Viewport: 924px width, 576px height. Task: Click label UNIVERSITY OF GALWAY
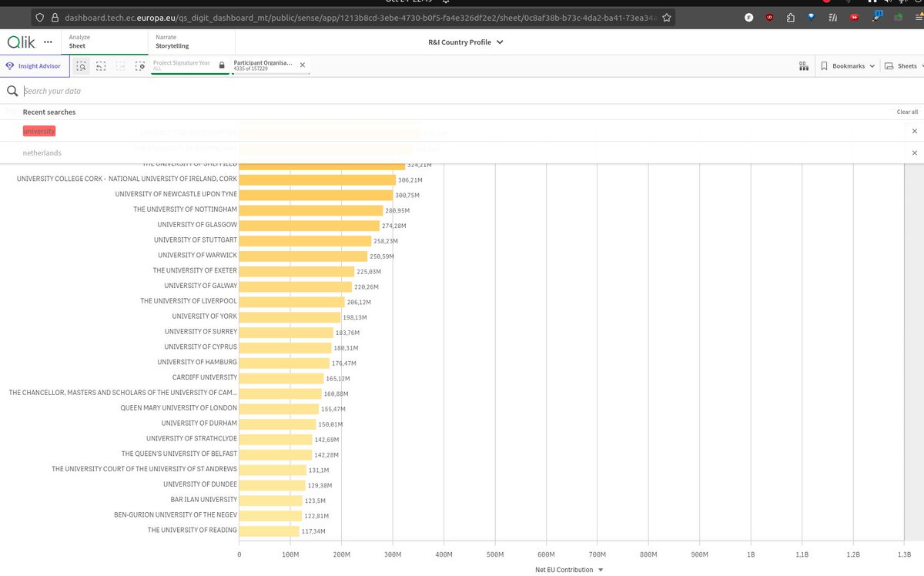201,286
